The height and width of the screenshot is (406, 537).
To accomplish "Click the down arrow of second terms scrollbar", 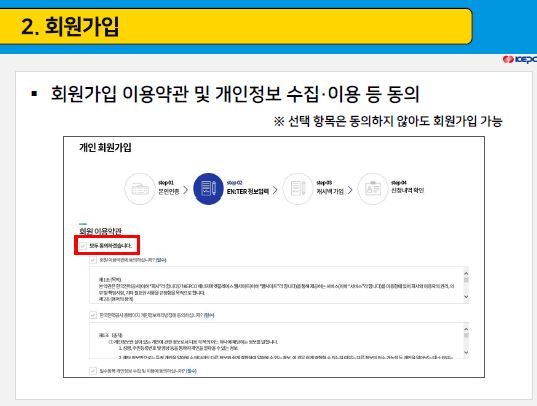I will tap(466, 352).
